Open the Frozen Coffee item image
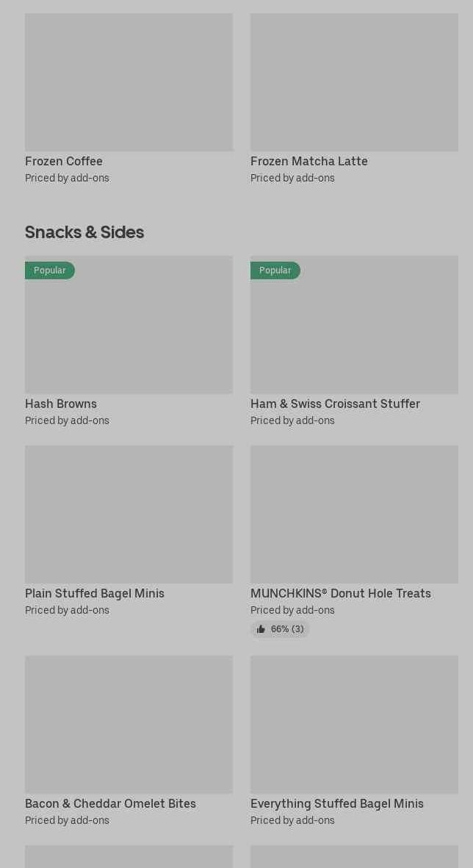 (129, 82)
